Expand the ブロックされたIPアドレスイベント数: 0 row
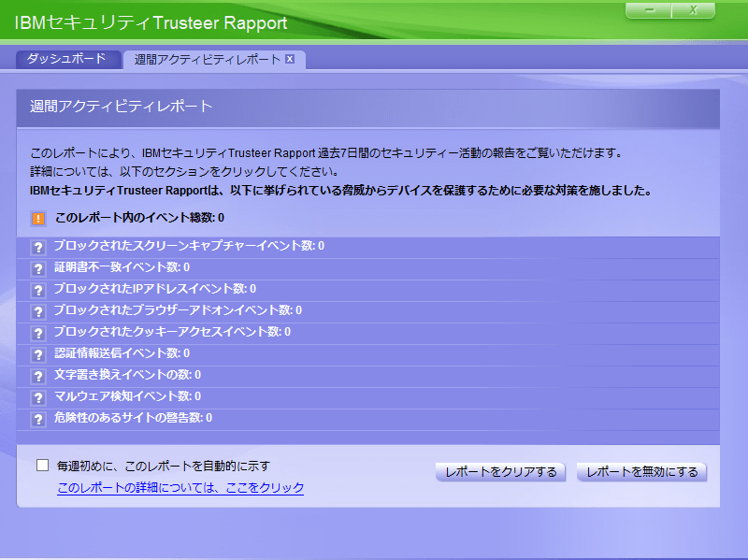The width and height of the screenshot is (748, 560). pyautogui.click(x=367, y=291)
